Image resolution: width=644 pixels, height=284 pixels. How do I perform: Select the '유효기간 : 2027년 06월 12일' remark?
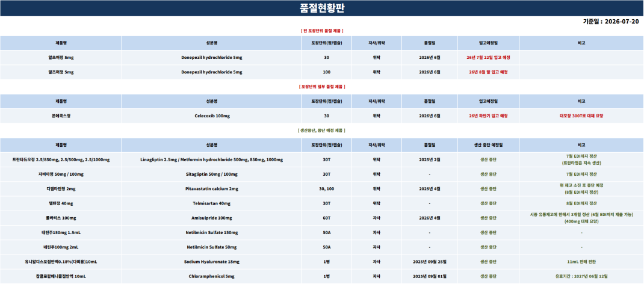click(x=581, y=276)
